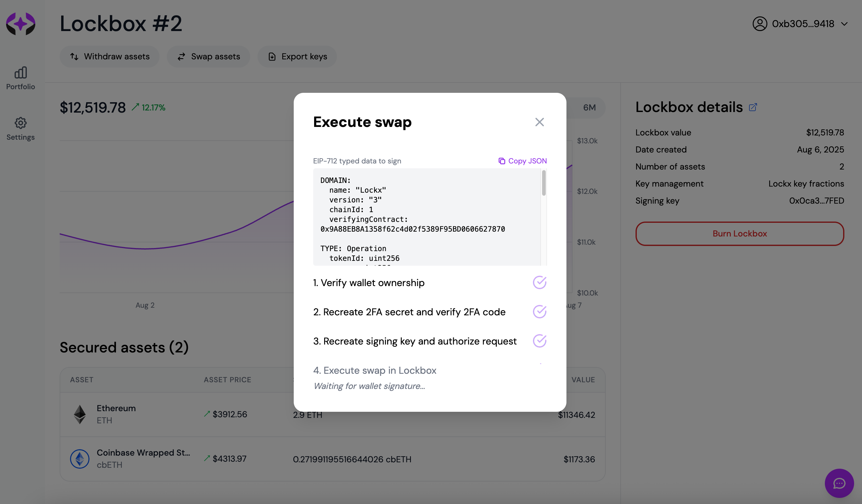This screenshot has width=862, height=504.
Task: Click the Coinbase Wrapped St... asset name
Action: pos(143,453)
